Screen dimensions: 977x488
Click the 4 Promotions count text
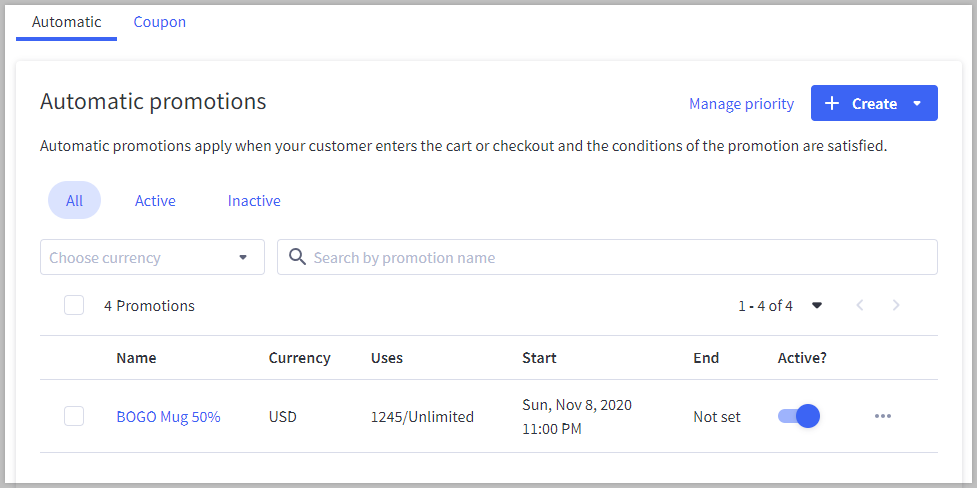coord(150,306)
